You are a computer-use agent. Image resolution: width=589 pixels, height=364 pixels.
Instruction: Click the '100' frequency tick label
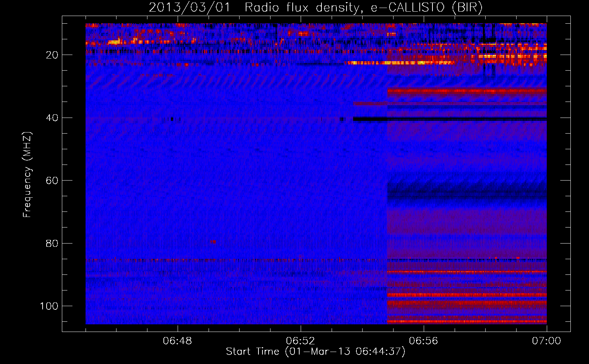[49, 306]
